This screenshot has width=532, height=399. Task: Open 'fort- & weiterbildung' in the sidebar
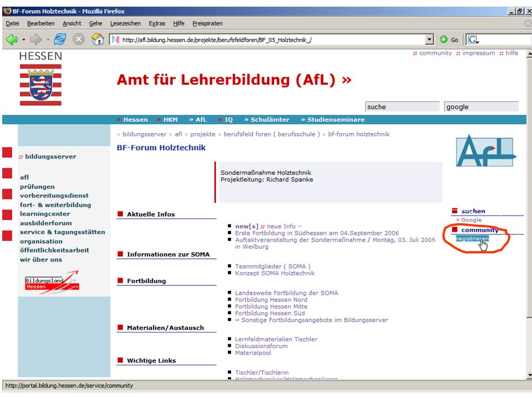pos(55,205)
